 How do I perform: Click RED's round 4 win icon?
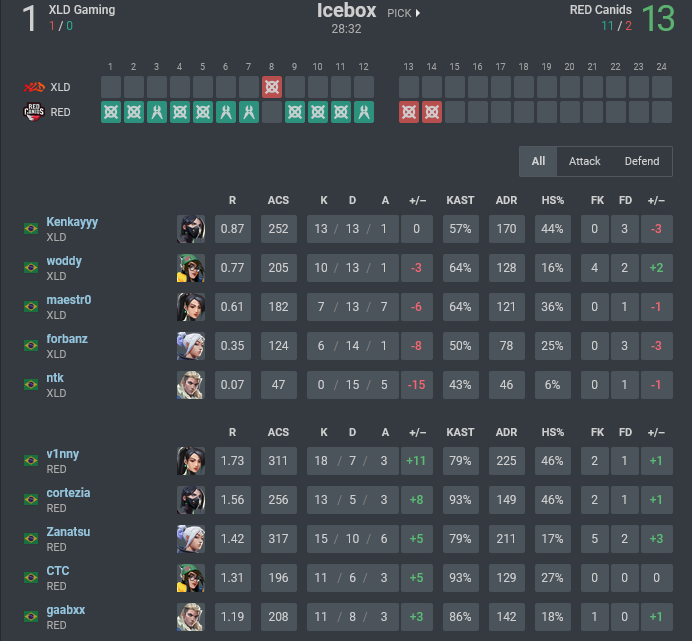[180, 112]
